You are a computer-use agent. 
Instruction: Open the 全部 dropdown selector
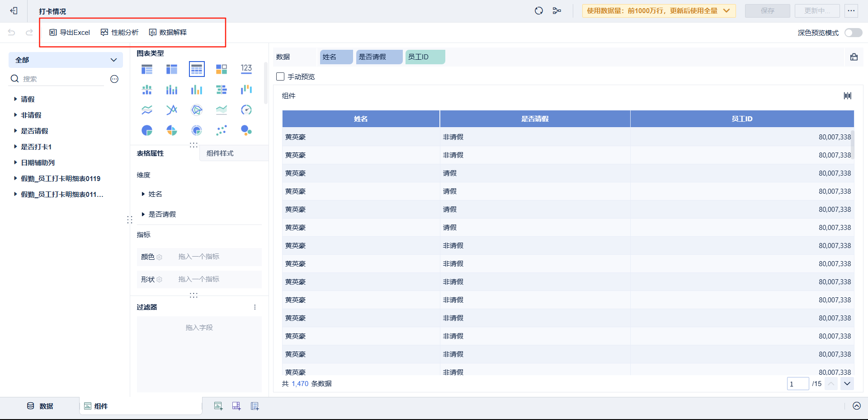66,60
